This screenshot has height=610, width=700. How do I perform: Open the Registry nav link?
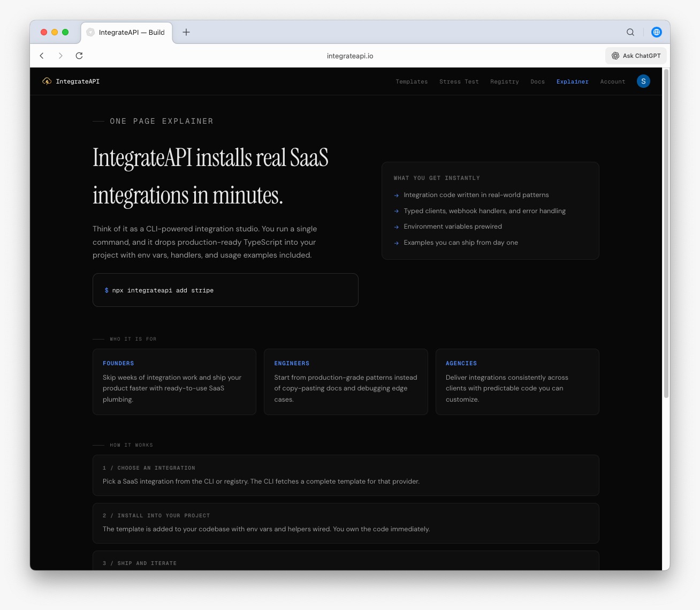coord(504,82)
